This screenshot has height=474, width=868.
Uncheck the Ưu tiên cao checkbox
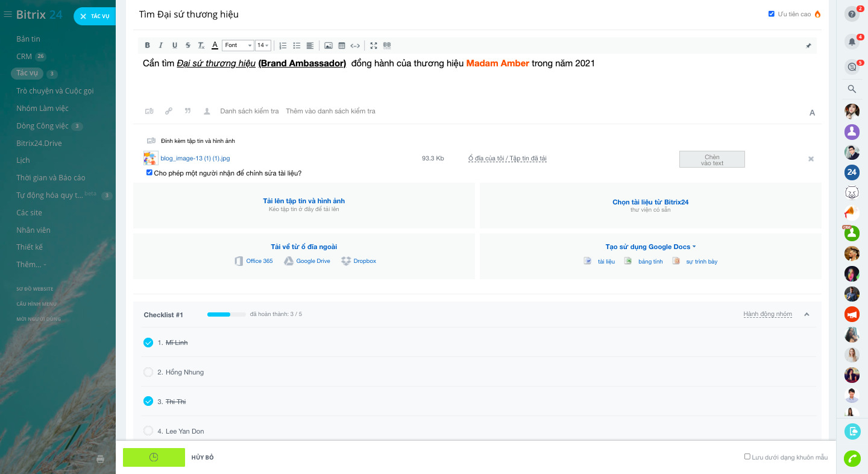(772, 14)
